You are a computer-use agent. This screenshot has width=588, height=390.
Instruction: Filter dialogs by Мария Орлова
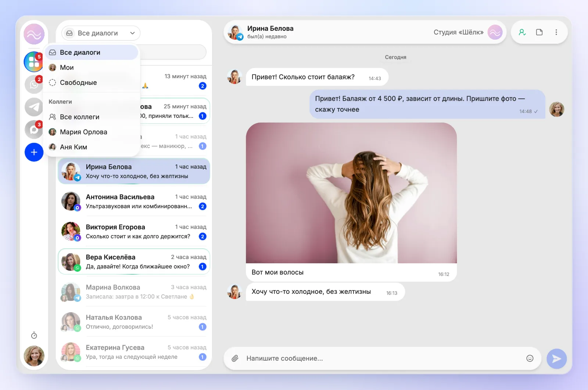pos(92,132)
